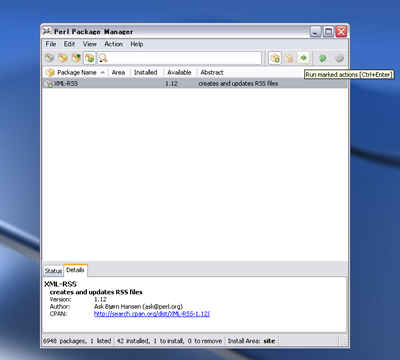The image size is (400, 360).
Task: Mark package for remove toolbar icon
Action: tap(289, 58)
